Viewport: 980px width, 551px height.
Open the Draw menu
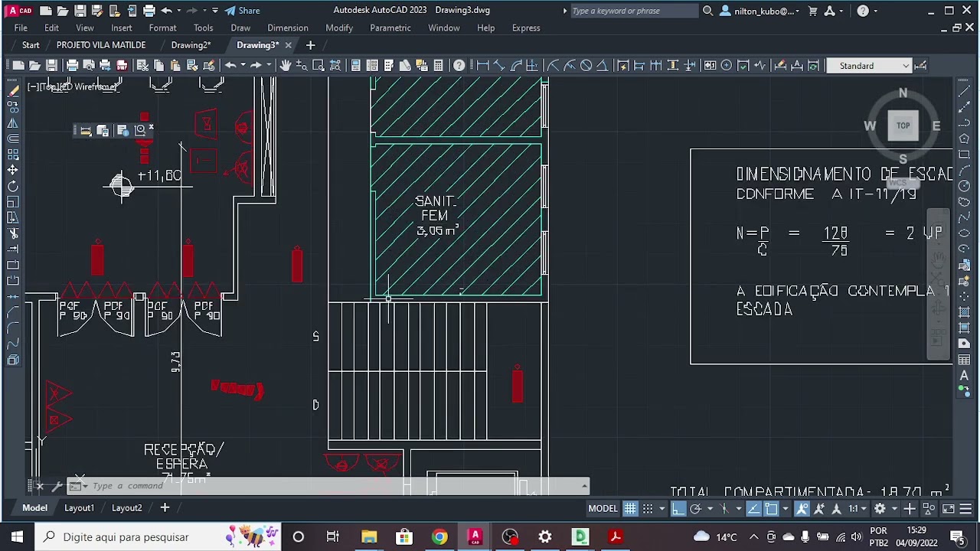click(x=240, y=28)
